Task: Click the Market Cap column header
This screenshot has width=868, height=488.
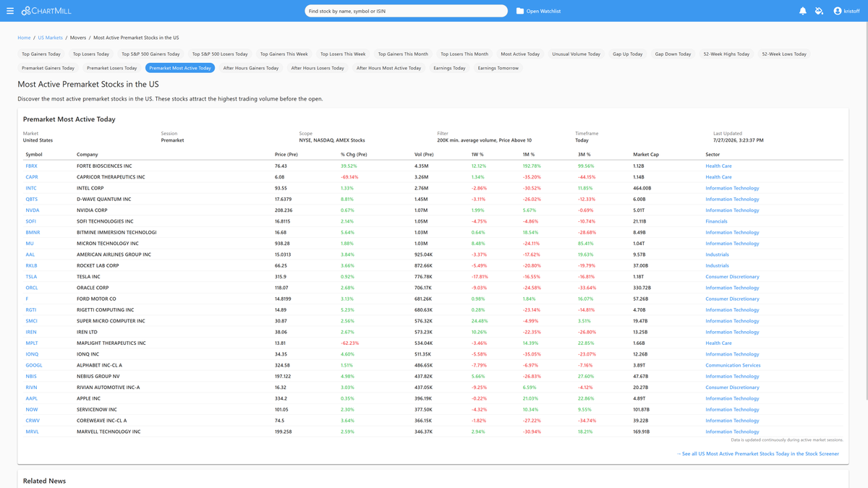Action: click(x=646, y=155)
